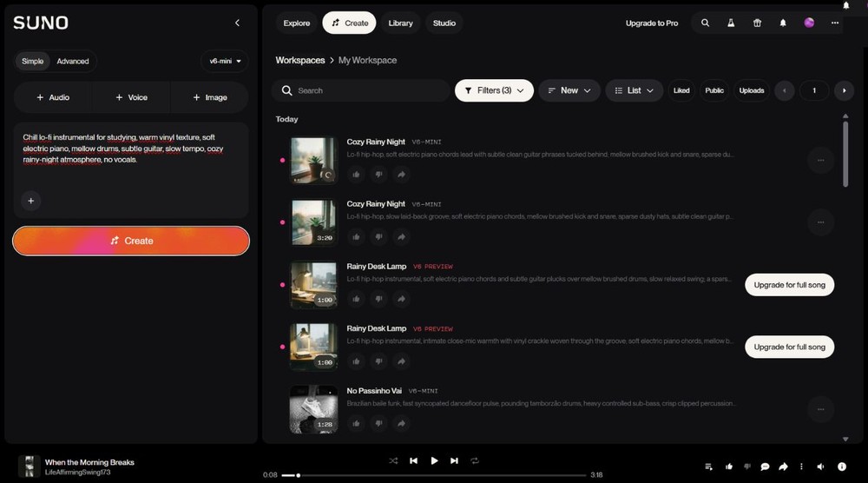Open the player queue list icon

tap(708, 466)
